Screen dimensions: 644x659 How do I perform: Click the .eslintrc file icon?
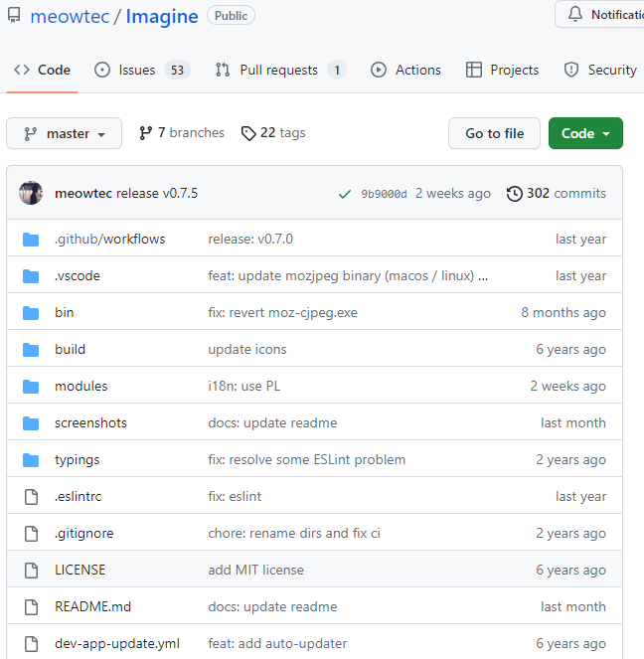coord(31,497)
